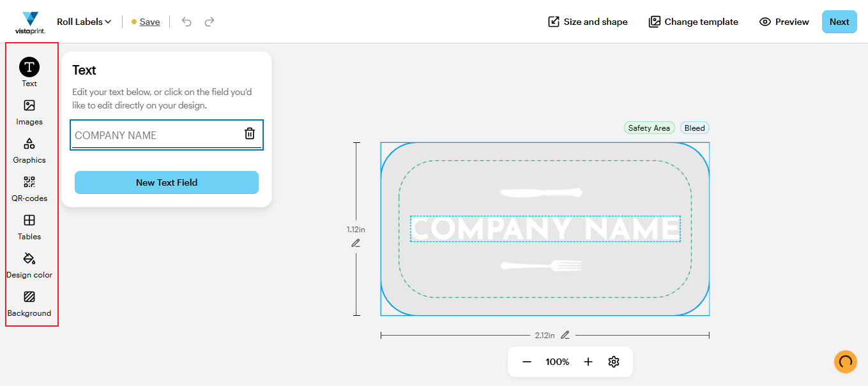
Task: Preview the design with eye icon
Action: coord(784,22)
